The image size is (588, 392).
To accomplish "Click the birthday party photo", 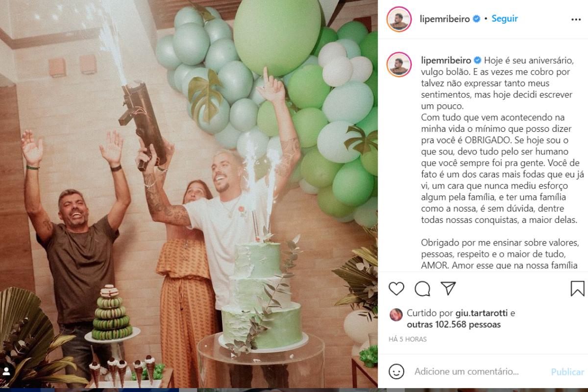I will point(189,196).
